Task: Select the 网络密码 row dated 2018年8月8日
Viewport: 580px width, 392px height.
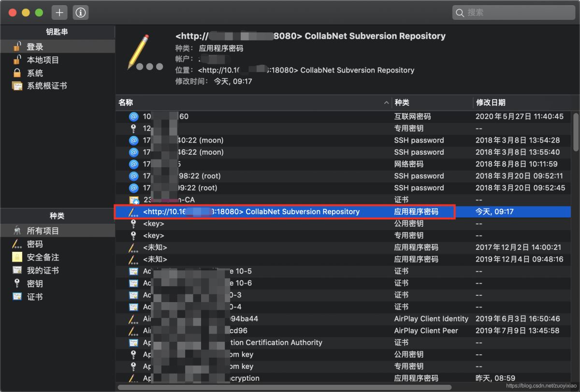Action: coord(344,164)
